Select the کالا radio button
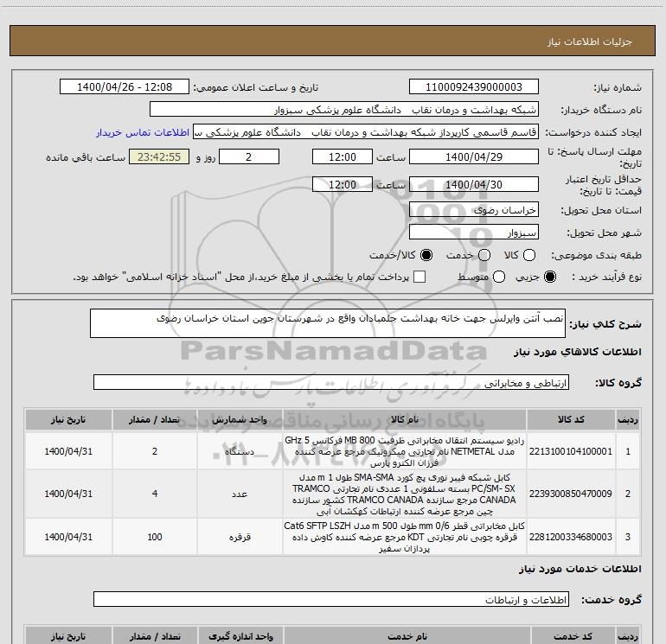Viewport: 666px width, 644px height. point(529,255)
